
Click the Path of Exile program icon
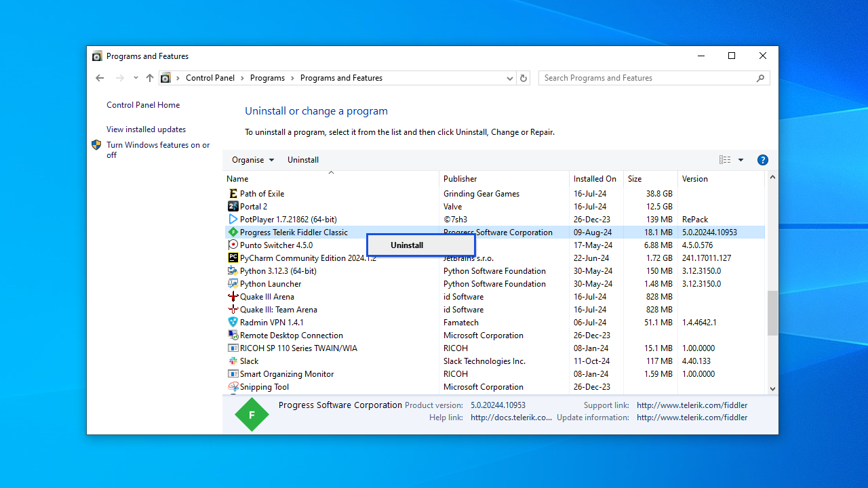[233, 194]
